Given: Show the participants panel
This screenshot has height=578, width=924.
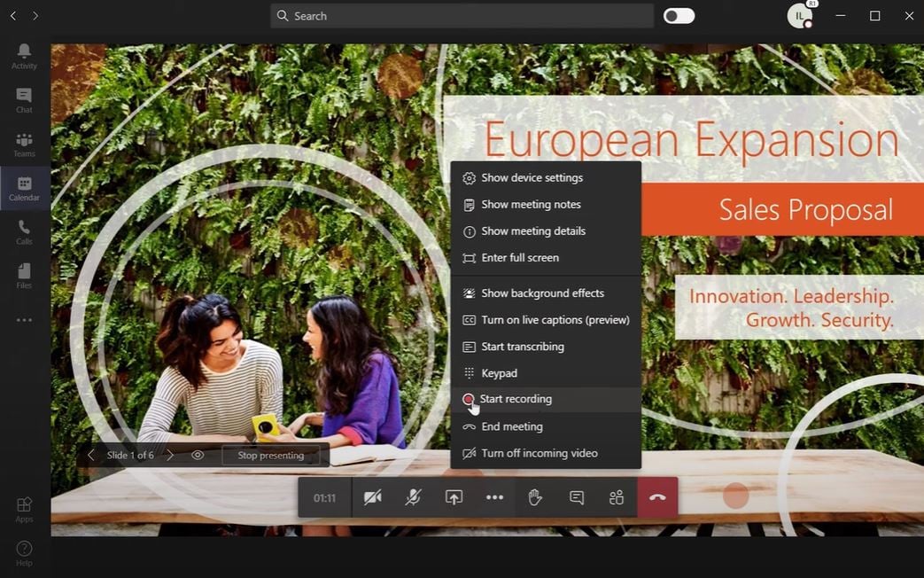Looking at the screenshot, I should (617, 498).
